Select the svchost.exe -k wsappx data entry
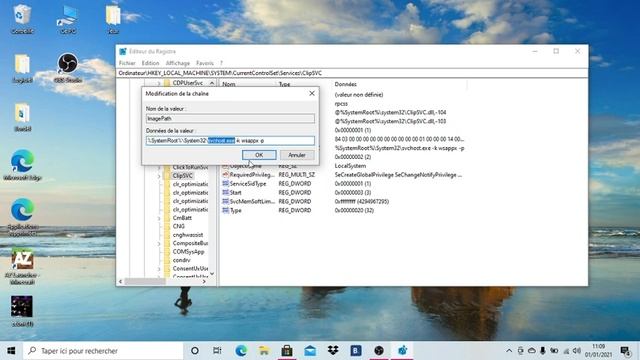Screen dimensions: 640x360 point(399,148)
